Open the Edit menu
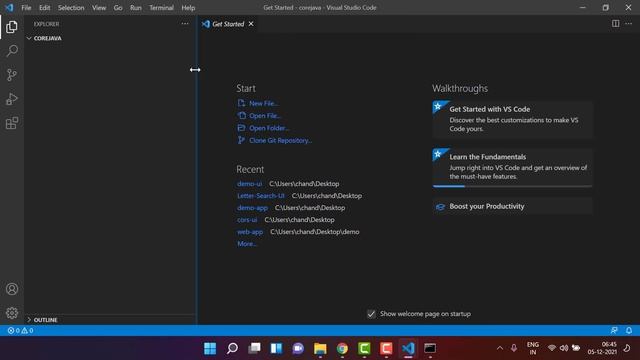Viewport: 640px width, 360px height. [44, 7]
